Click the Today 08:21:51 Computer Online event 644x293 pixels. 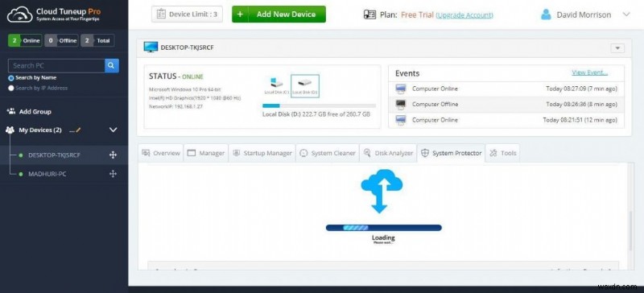click(x=506, y=120)
